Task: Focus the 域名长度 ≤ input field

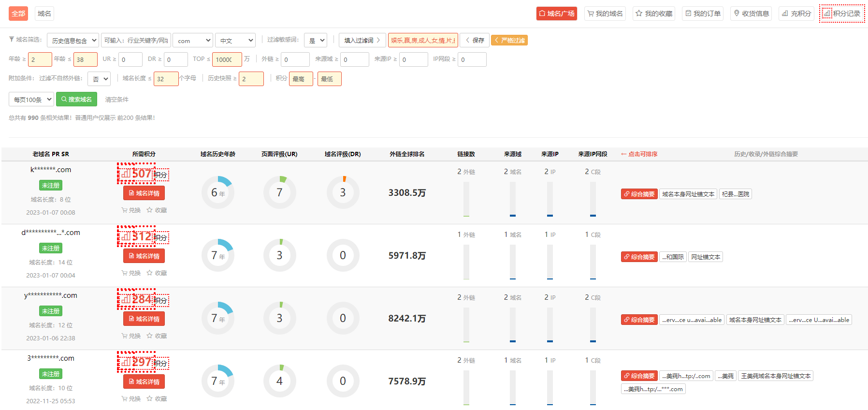Action: 166,79
